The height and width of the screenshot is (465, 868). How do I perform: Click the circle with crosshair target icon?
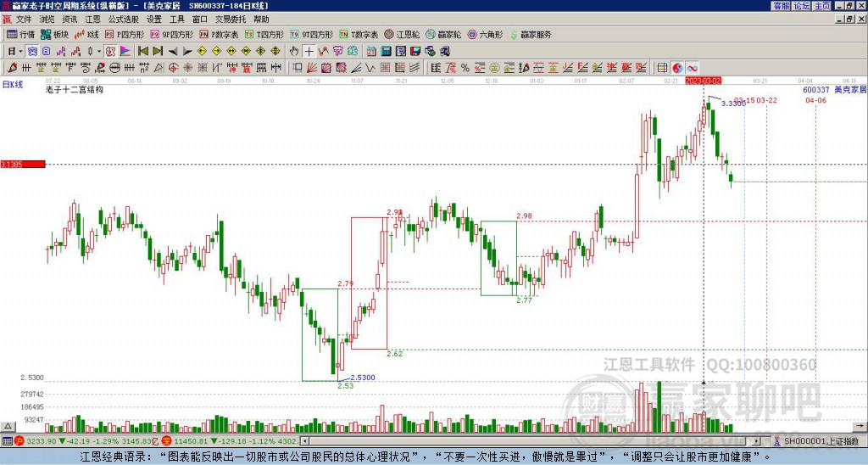(x=173, y=68)
